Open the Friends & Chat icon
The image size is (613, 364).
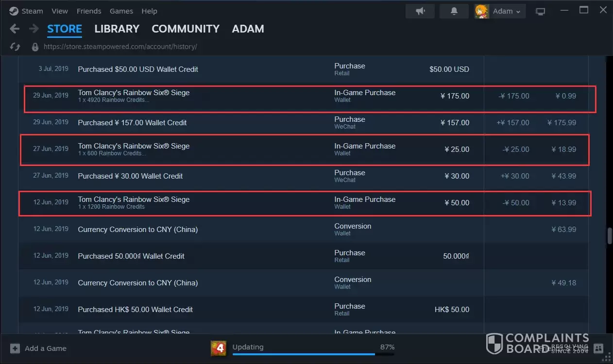[598, 348]
